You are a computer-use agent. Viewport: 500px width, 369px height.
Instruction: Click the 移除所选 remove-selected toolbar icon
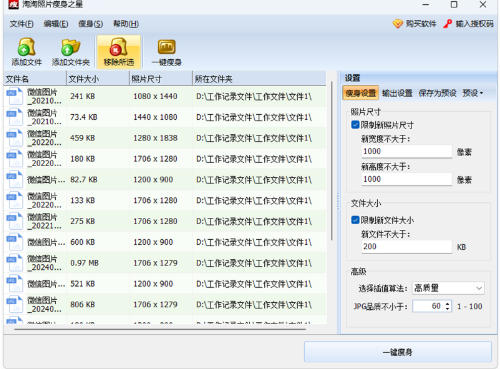(x=119, y=47)
